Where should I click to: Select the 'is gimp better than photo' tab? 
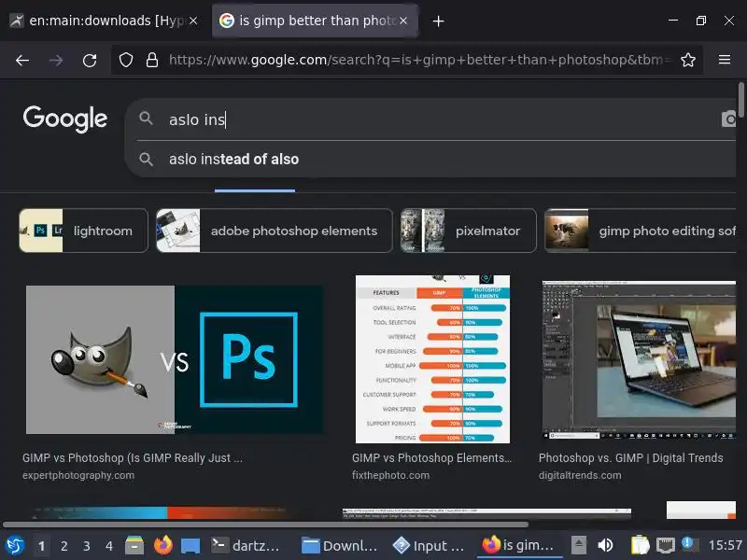pyautogui.click(x=315, y=21)
